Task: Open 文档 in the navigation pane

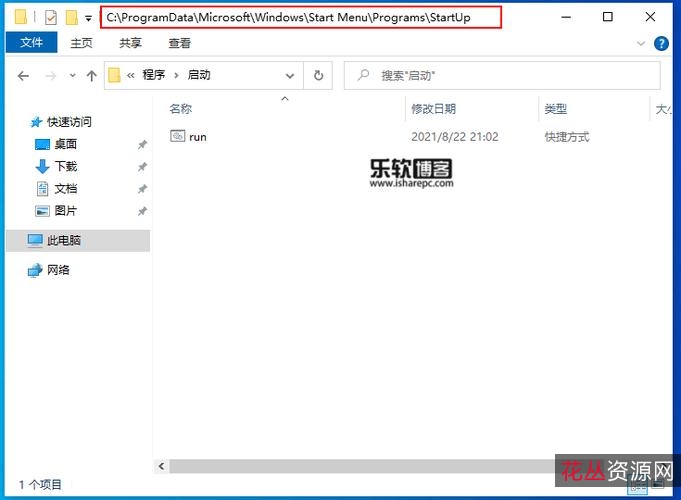Action: (66, 189)
